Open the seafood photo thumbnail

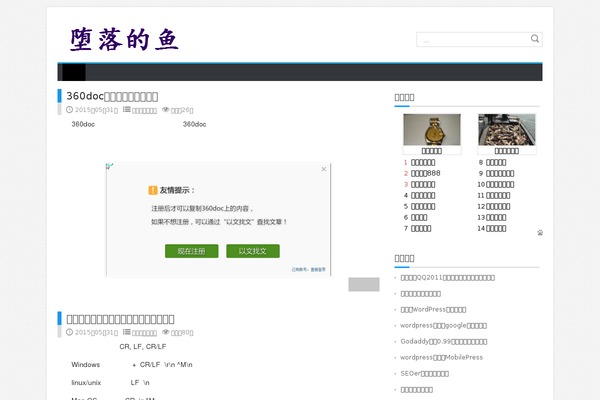[x=507, y=130]
